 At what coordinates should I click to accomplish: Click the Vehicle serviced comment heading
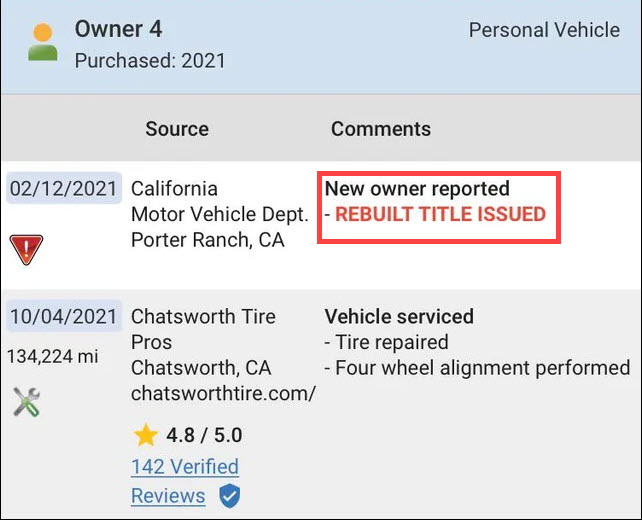(399, 317)
